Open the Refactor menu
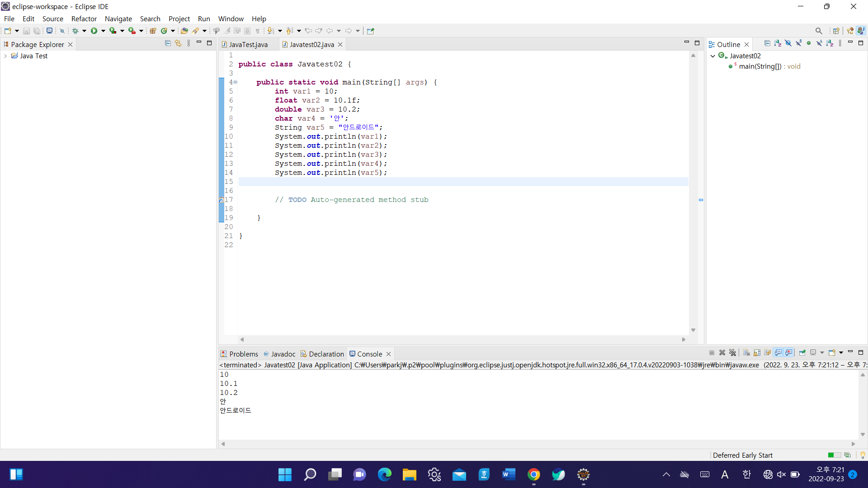Image resolution: width=868 pixels, height=488 pixels. pos(84,19)
